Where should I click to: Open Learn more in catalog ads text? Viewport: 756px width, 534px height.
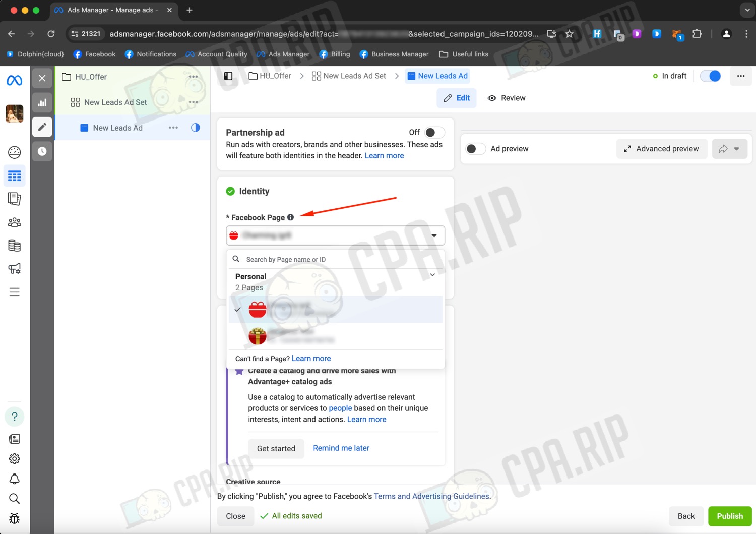click(366, 419)
